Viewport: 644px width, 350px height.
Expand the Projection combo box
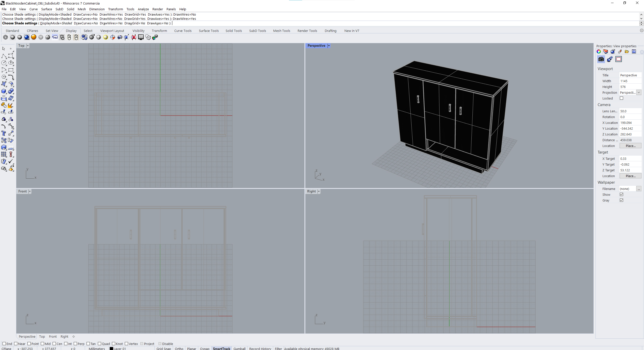[x=639, y=92]
